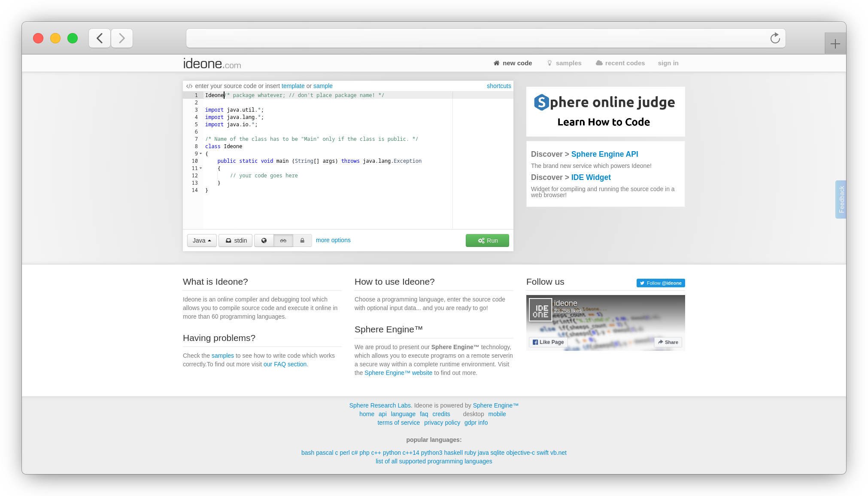Click the browser back arrow button
868x496 pixels.
point(100,38)
